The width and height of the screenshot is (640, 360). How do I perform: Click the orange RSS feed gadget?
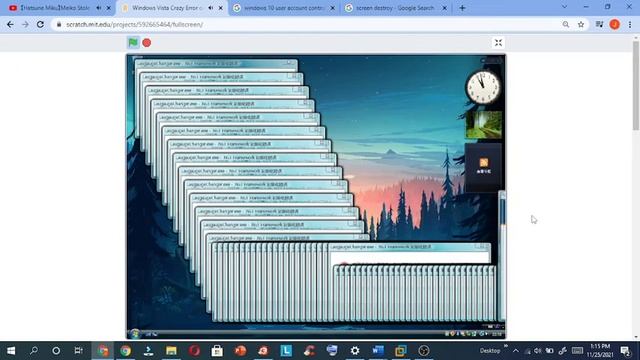click(484, 163)
